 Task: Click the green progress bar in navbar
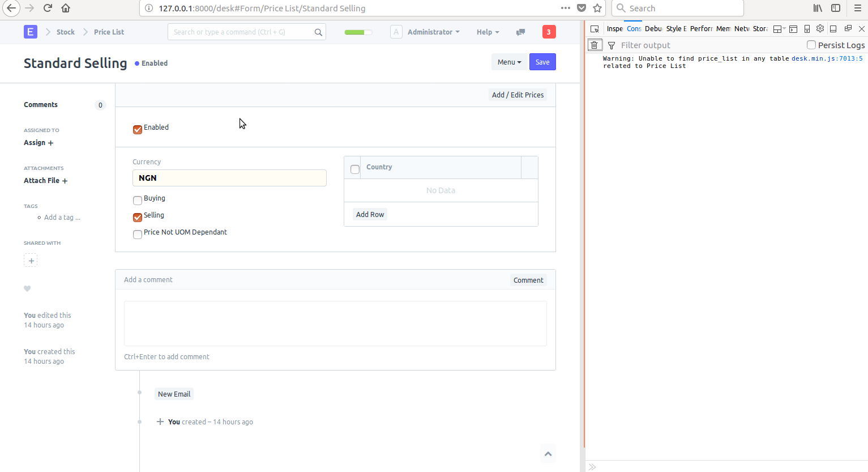pyautogui.click(x=358, y=32)
